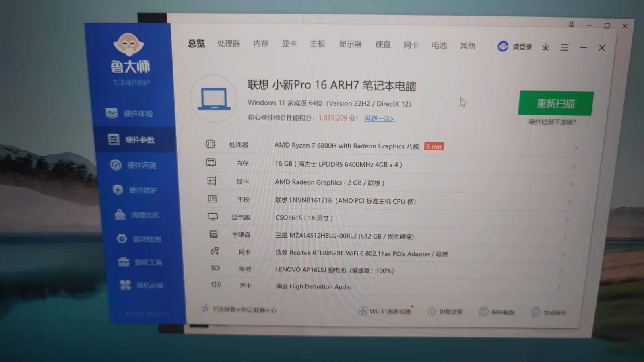Click the 内存 memory icon

[211, 162]
